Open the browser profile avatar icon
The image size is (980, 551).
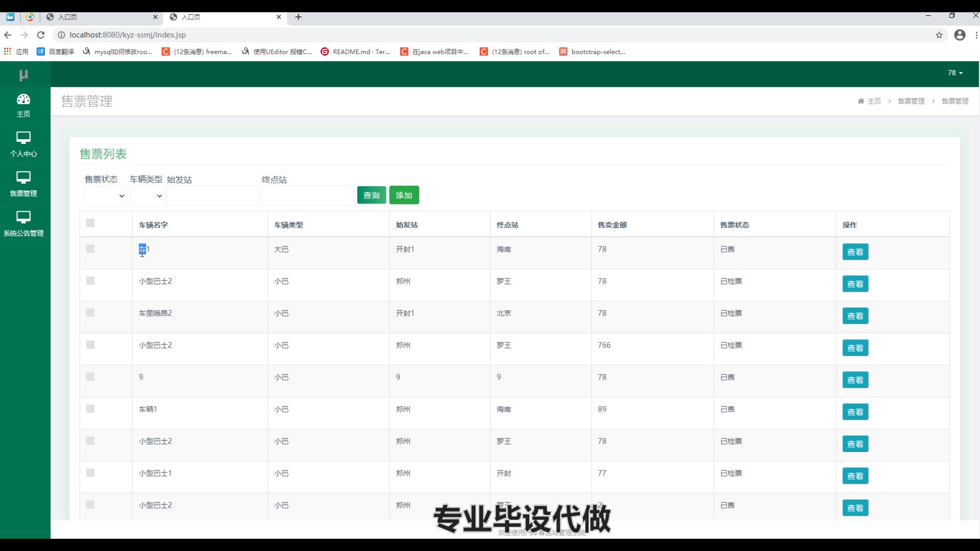click(x=960, y=35)
